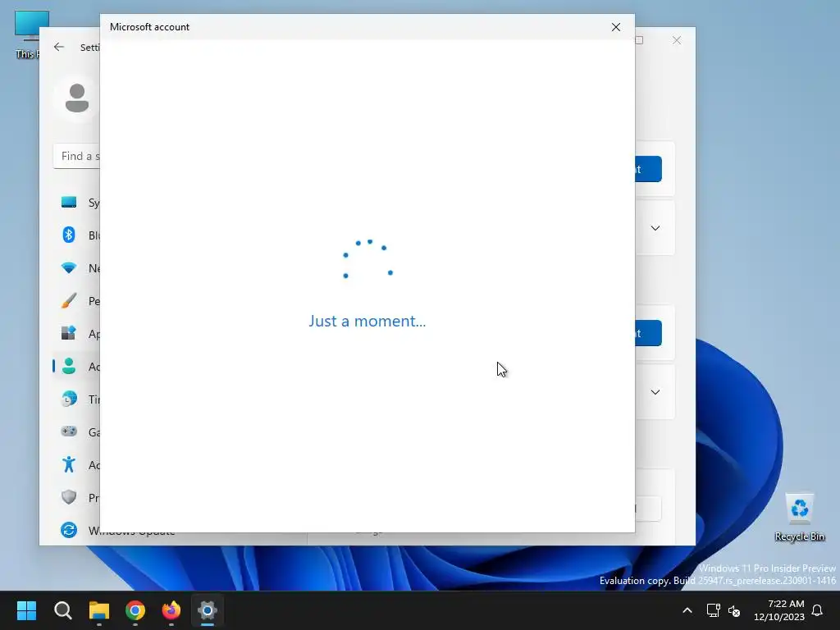Viewport: 840px width, 630px height.
Task: Click the lower blue button in Settings
Action: coord(648,333)
